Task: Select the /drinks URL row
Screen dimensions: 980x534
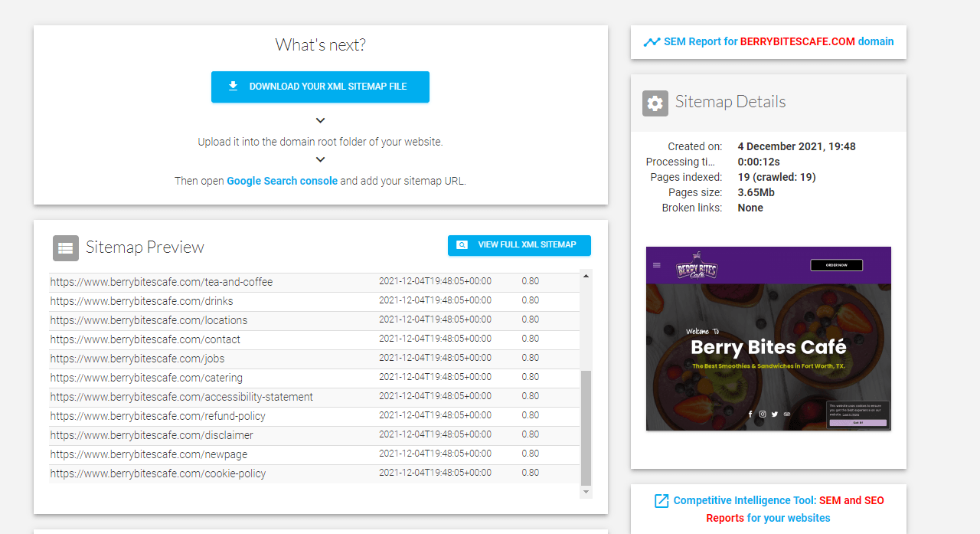Action: pyautogui.click(x=315, y=301)
